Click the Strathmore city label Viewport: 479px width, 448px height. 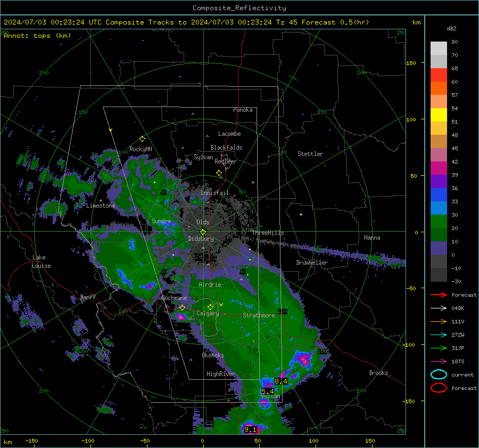259,315
